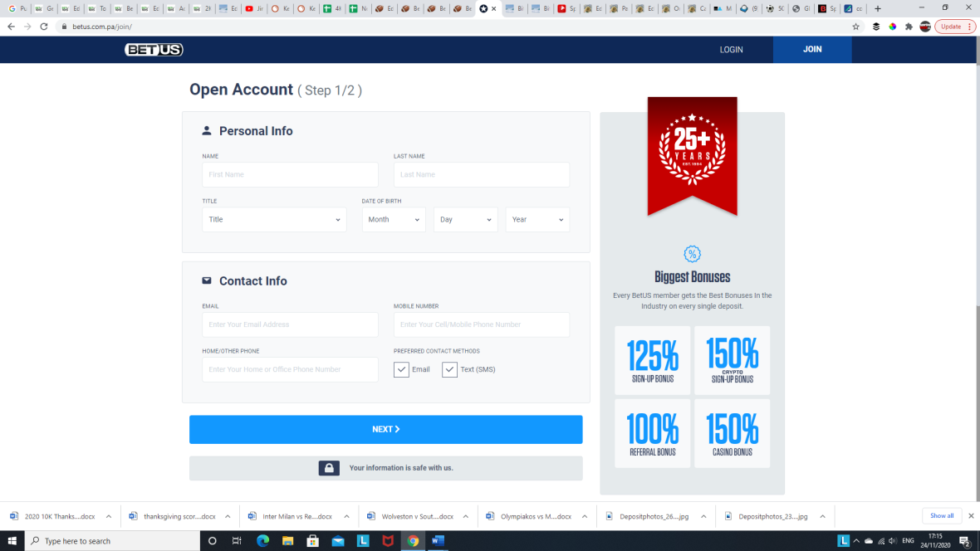Viewport: 980px width, 551px height.
Task: Uncheck the Email contact method checkbox
Action: [x=401, y=369]
